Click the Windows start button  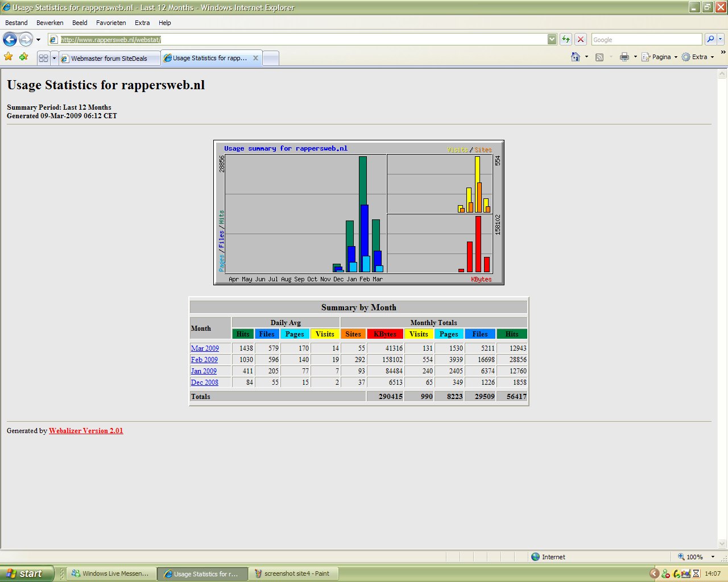pos(27,573)
